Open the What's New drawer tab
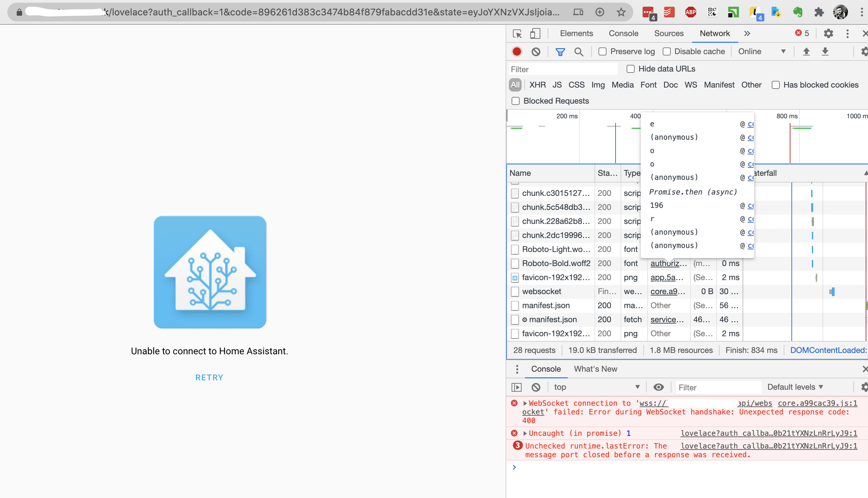The width and height of the screenshot is (868, 498). click(595, 369)
